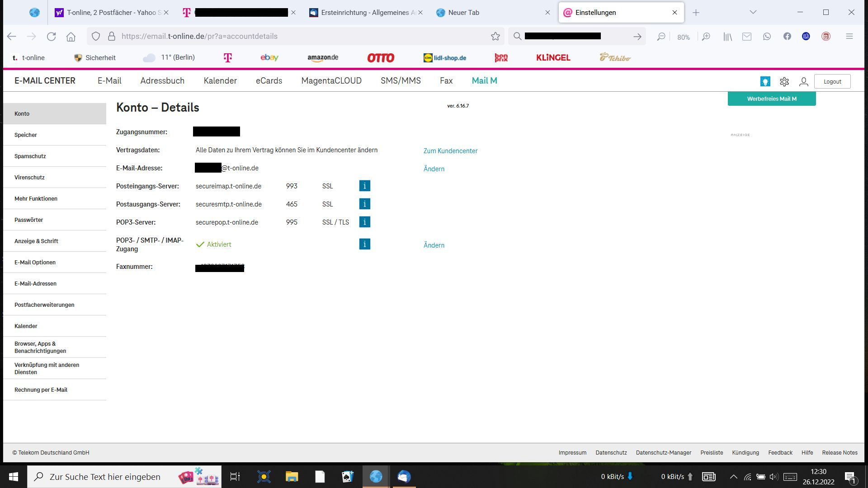This screenshot has width=868, height=488.
Task: Expand the list all tabs chevron
Action: coord(753,12)
